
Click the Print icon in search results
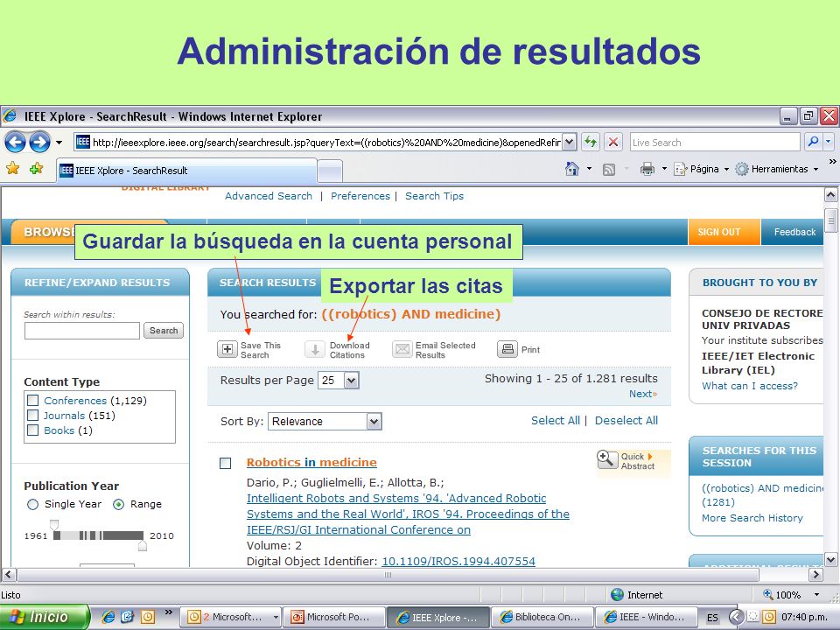pyautogui.click(x=507, y=349)
